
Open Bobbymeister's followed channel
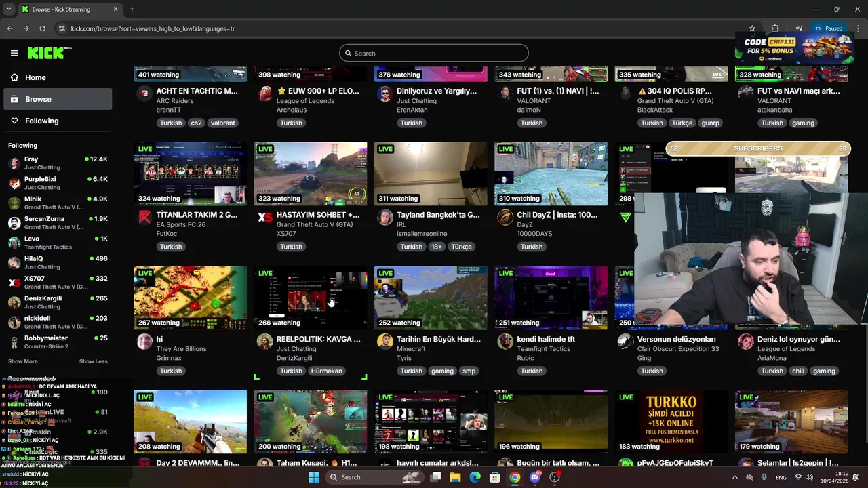point(58,342)
